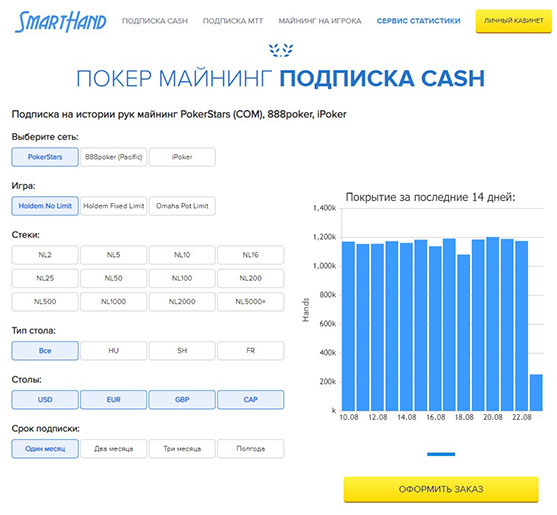Click the ОФОРМИТЬ ЗАКАЗ button
Screen dimensions: 557x515
[x=441, y=489]
